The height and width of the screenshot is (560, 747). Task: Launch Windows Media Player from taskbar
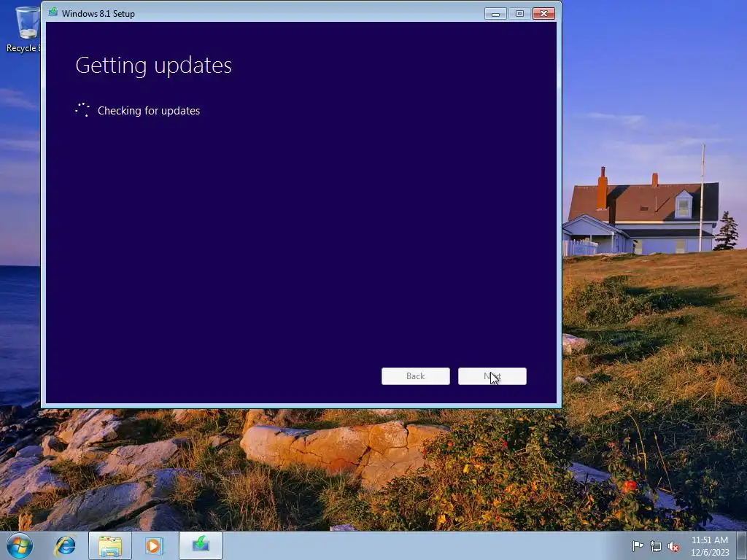(x=154, y=545)
